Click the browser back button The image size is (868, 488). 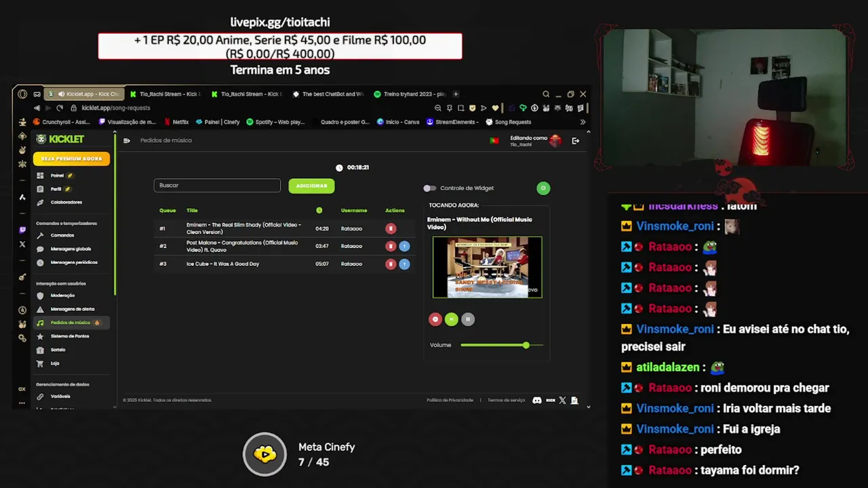coord(37,108)
